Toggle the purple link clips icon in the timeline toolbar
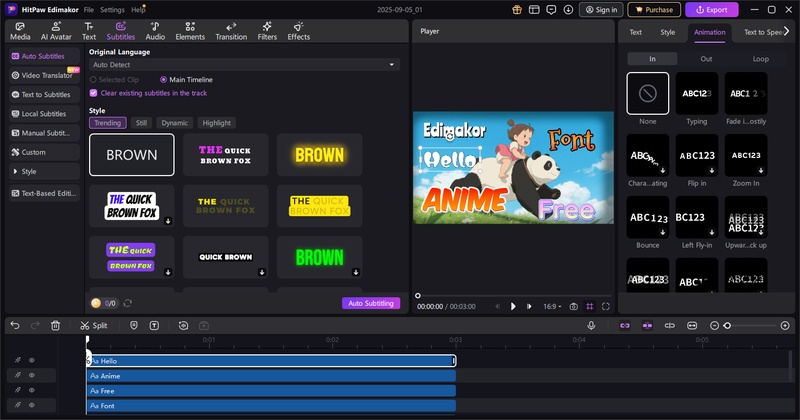The height and width of the screenshot is (420, 800). point(625,326)
